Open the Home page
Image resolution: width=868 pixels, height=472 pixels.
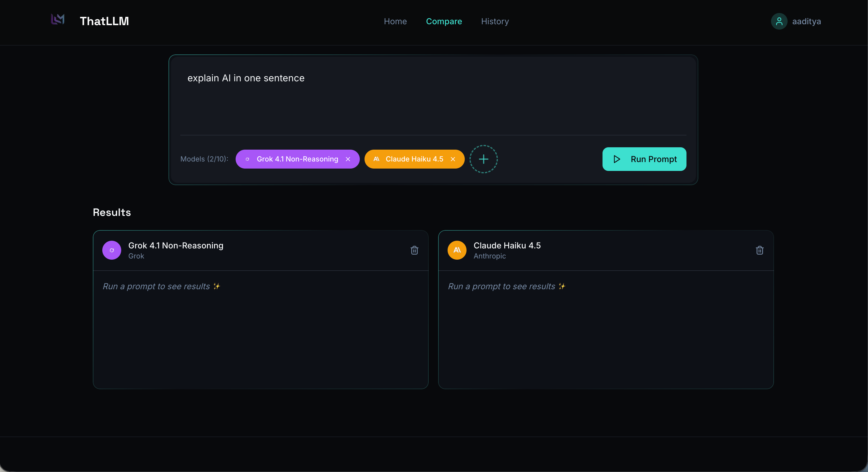(395, 21)
